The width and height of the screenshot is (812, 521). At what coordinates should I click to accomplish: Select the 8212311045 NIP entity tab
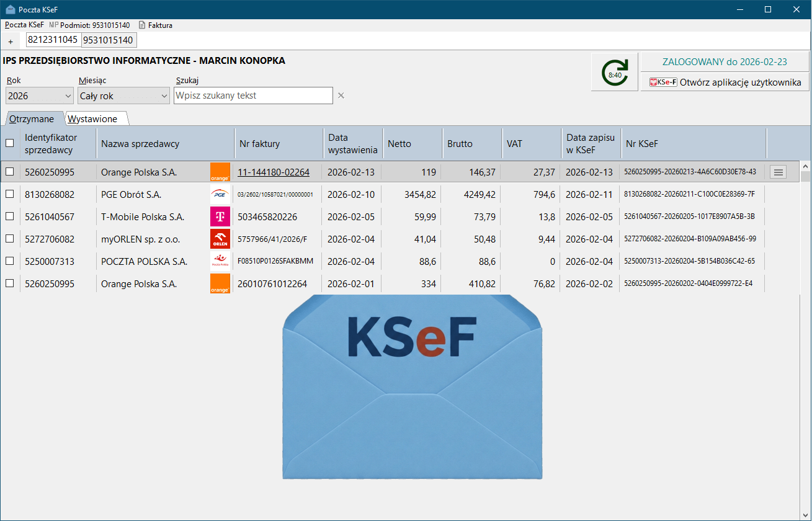(x=53, y=40)
